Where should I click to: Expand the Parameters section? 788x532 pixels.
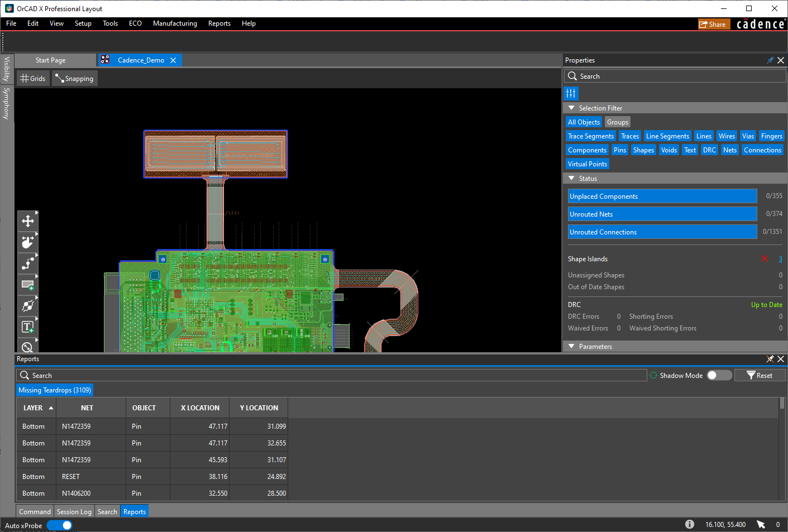(571, 346)
